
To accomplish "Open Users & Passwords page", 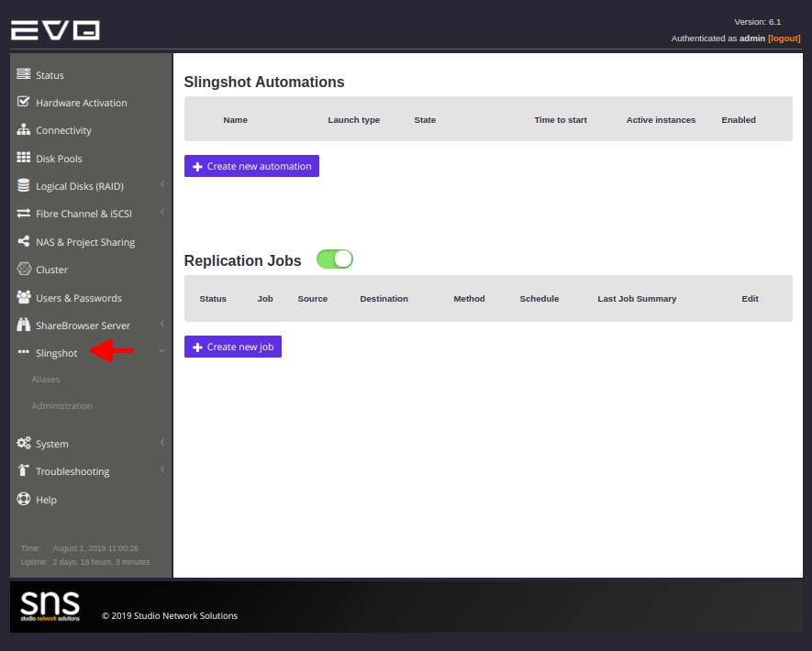I will coord(79,298).
